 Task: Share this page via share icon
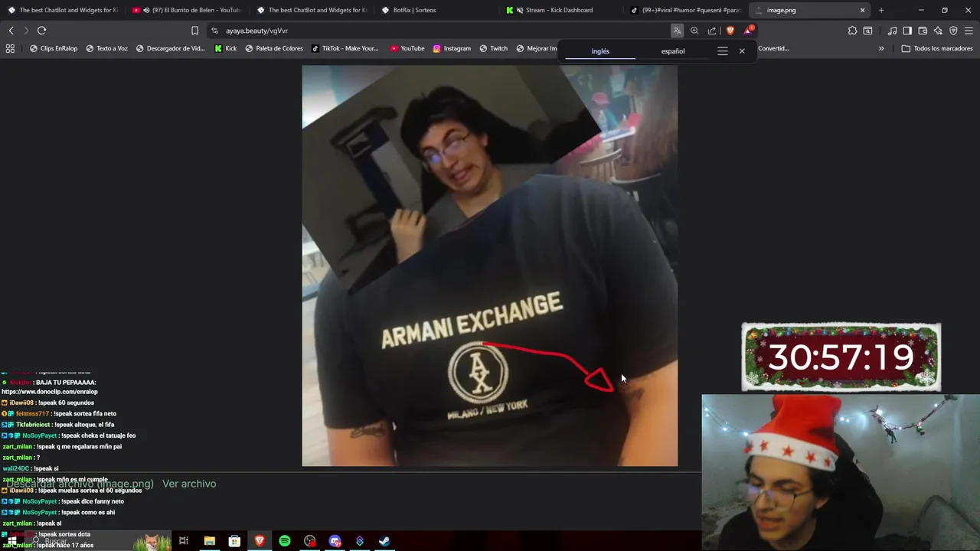[712, 31]
